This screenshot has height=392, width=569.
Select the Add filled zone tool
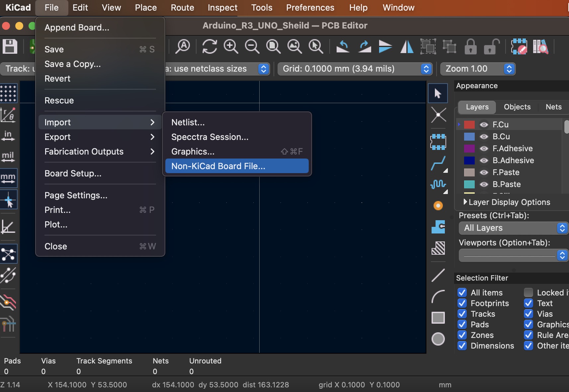[x=438, y=227]
